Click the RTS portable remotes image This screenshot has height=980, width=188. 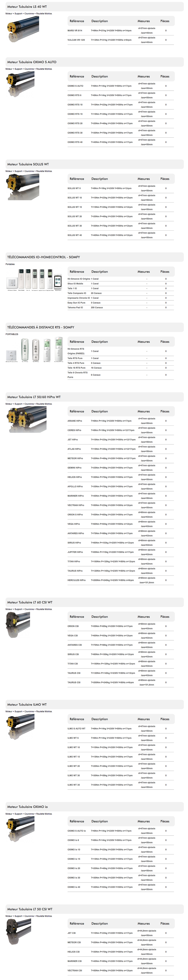tap(34, 349)
